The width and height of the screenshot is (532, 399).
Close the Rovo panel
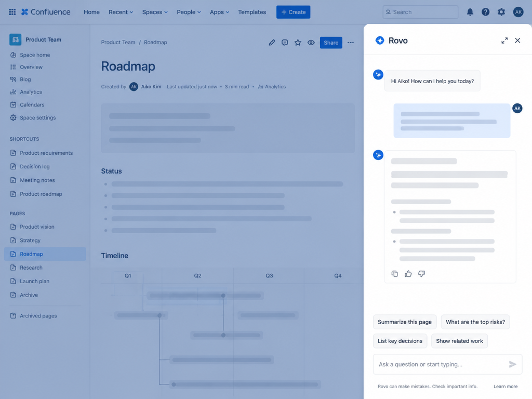(517, 41)
